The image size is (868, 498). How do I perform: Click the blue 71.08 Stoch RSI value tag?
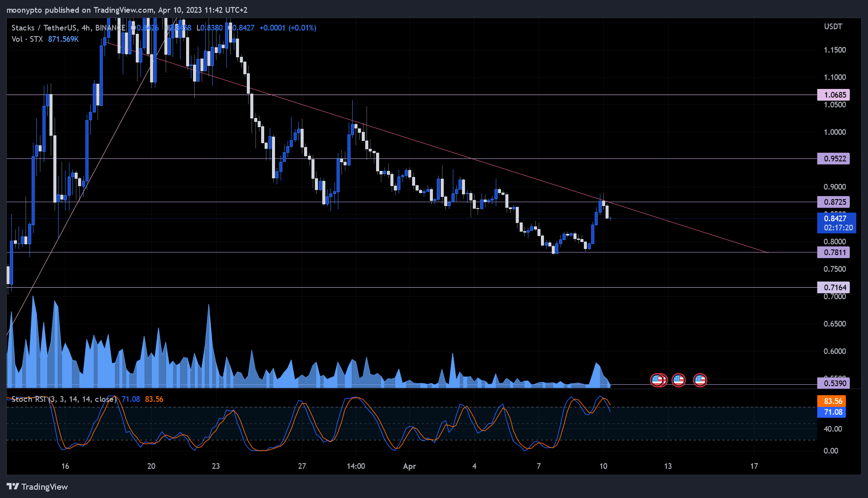coord(832,412)
